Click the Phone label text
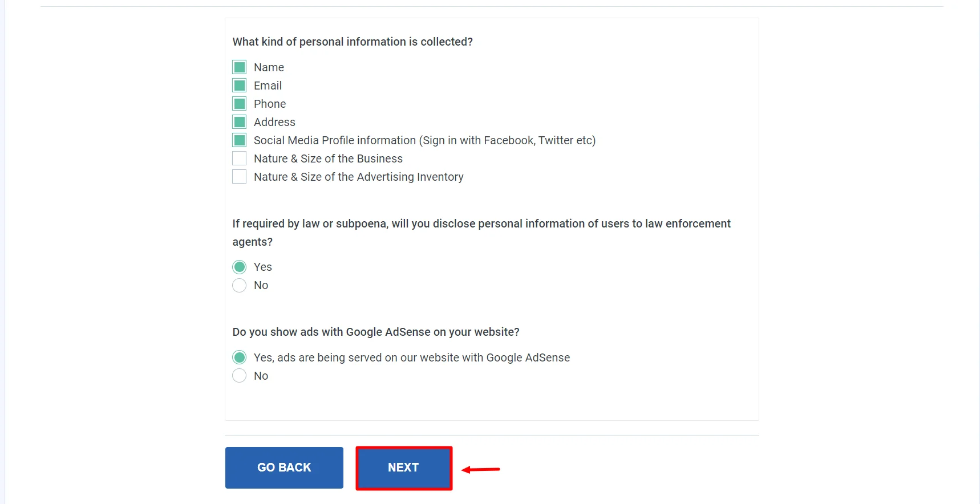 point(270,103)
